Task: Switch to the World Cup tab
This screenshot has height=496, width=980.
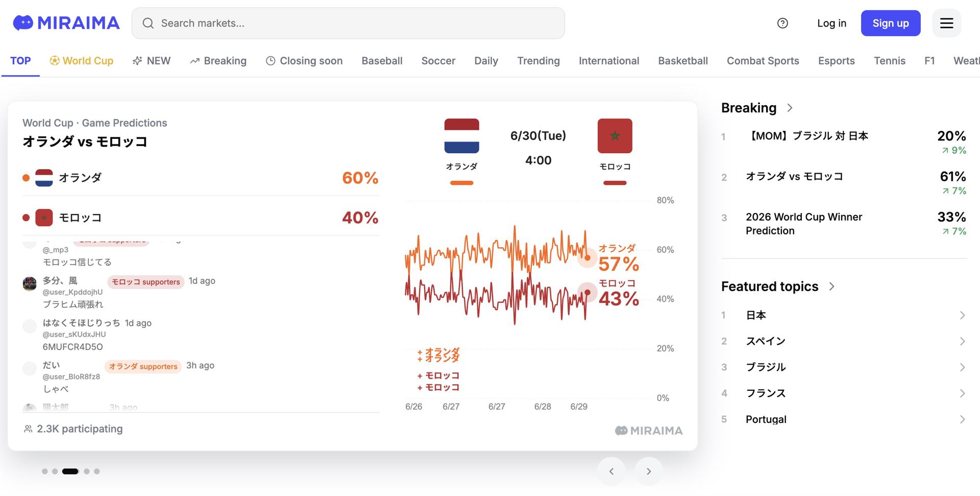Action: tap(81, 61)
